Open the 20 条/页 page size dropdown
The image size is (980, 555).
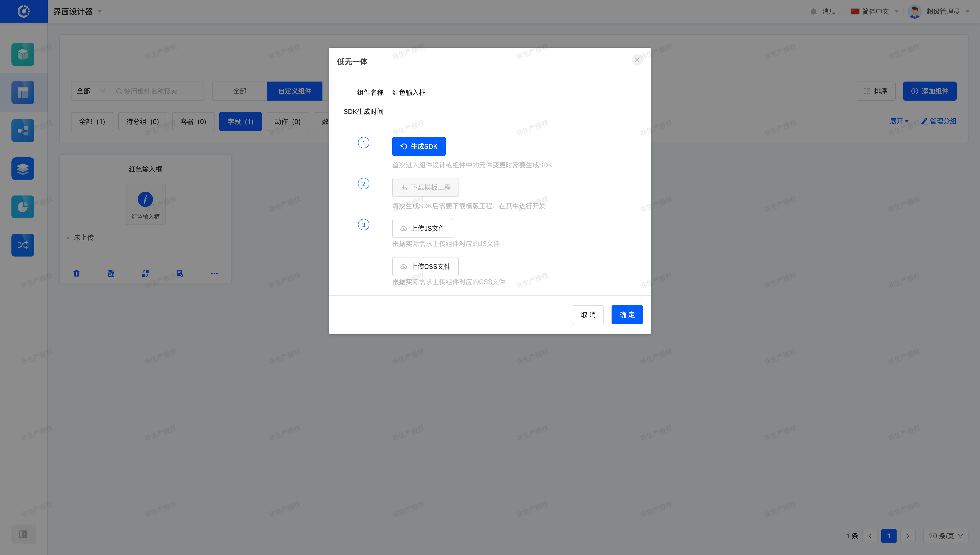click(945, 536)
